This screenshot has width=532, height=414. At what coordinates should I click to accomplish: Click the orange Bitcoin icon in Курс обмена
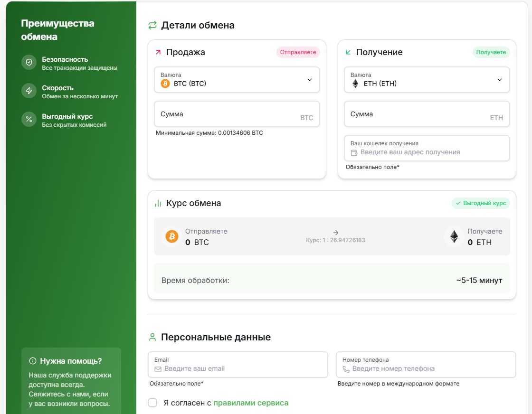click(171, 236)
